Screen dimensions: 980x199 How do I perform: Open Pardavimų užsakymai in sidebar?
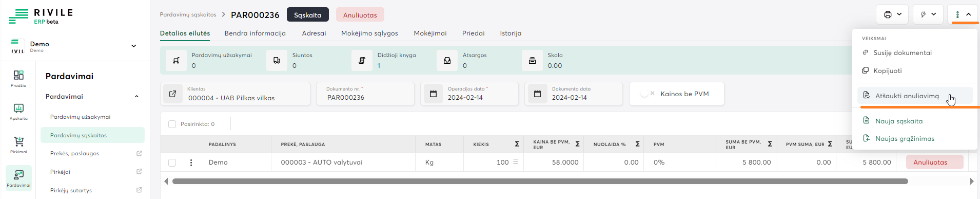click(x=80, y=117)
